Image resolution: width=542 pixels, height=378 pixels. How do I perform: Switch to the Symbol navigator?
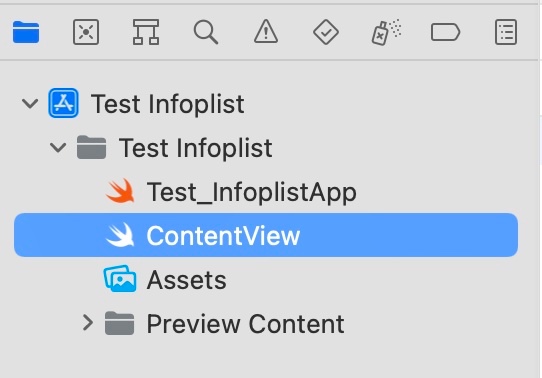(146, 32)
